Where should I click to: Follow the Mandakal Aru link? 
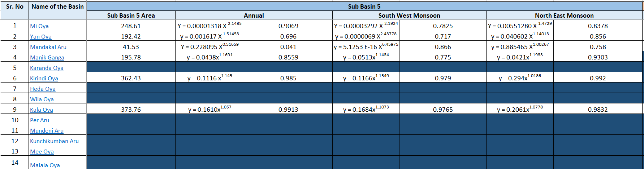[48, 47]
